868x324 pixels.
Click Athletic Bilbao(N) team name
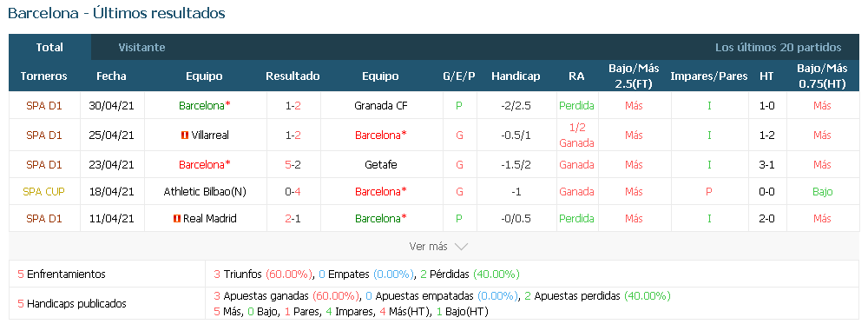tap(205, 192)
